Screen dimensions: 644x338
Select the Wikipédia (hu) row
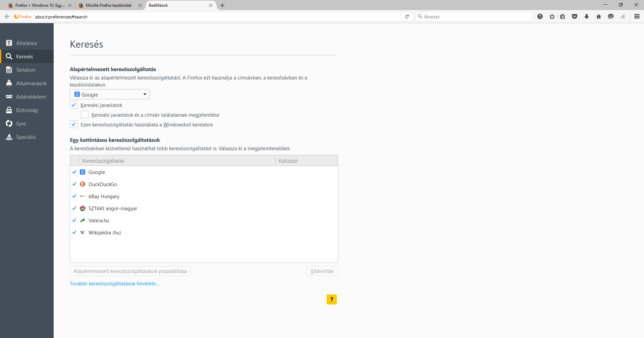pyautogui.click(x=105, y=233)
